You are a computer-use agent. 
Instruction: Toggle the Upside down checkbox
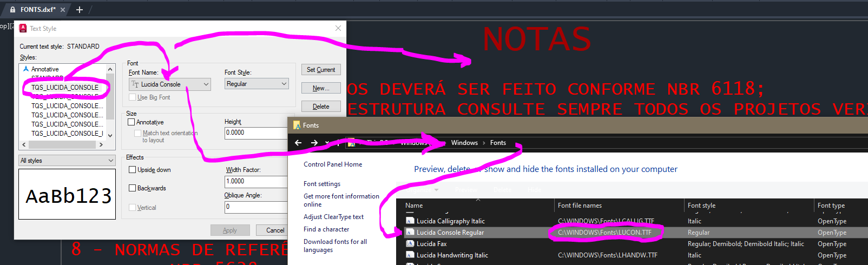click(x=132, y=169)
